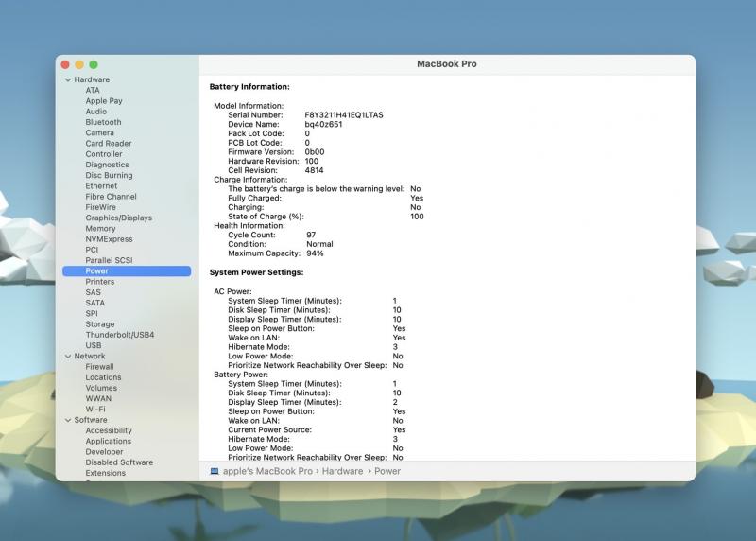Select Memory in the Hardware list
This screenshot has height=541, width=756.
coord(100,229)
